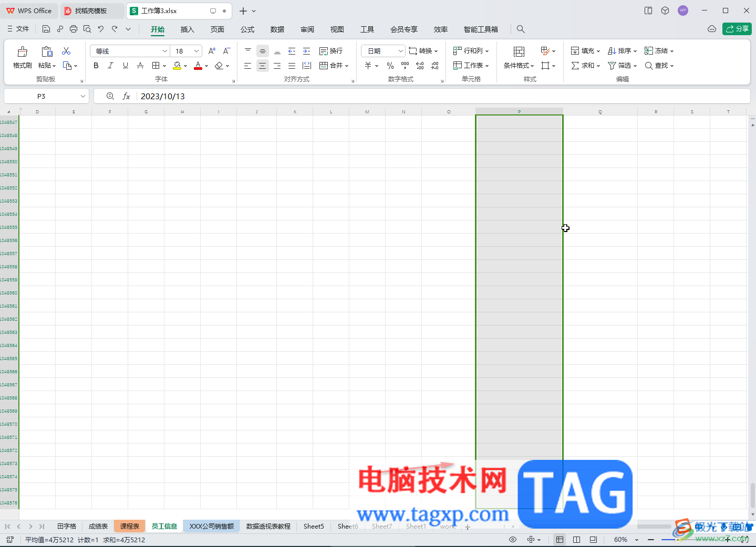Switch to the Insert (插入) ribbon tab
Screen dimensions: 756x547
(188, 29)
